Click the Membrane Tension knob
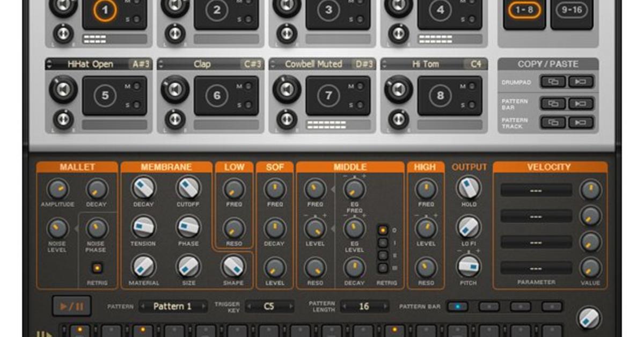The width and height of the screenshot is (644, 337). 143,227
